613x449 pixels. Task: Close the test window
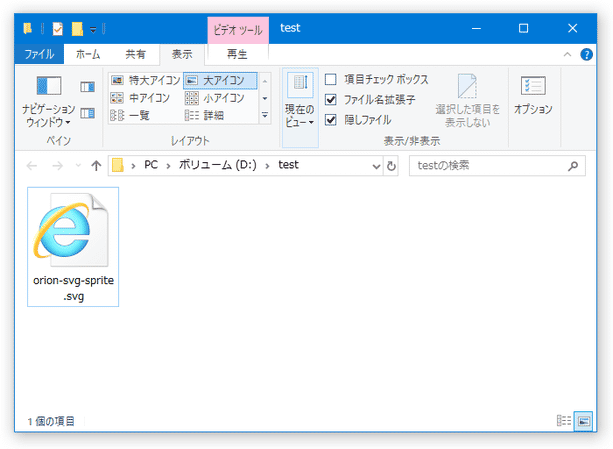[x=572, y=29]
